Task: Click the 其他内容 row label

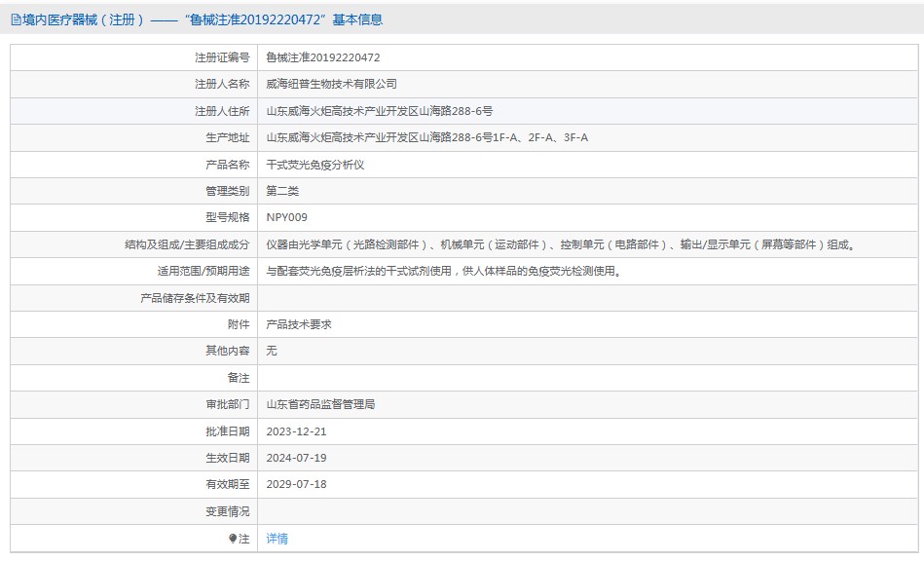Action: click(228, 351)
